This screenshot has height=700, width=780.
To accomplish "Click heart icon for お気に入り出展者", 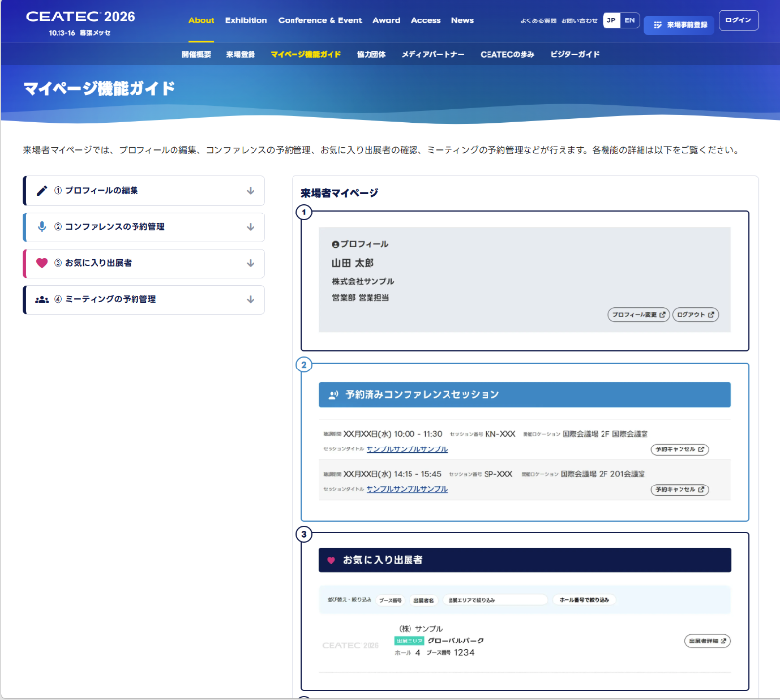I will [42, 263].
